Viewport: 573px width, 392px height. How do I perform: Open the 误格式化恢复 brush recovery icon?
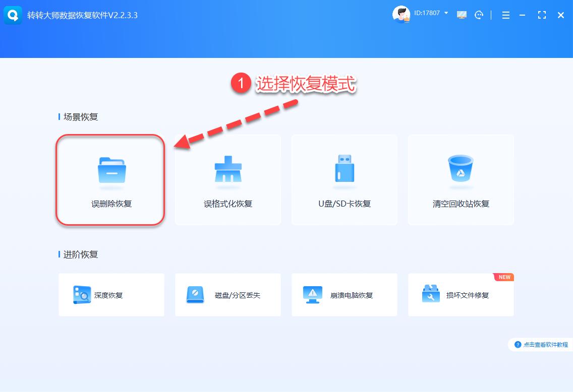[227, 170]
